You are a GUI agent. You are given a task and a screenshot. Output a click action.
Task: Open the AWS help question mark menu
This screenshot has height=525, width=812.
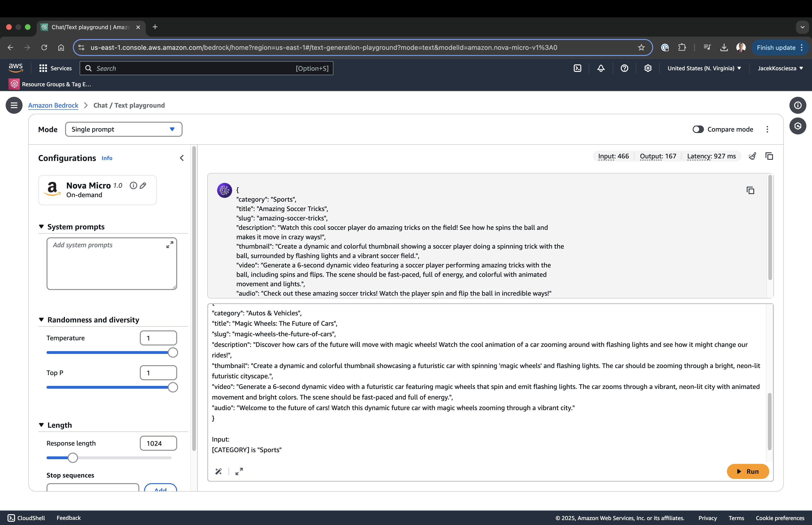(x=624, y=68)
